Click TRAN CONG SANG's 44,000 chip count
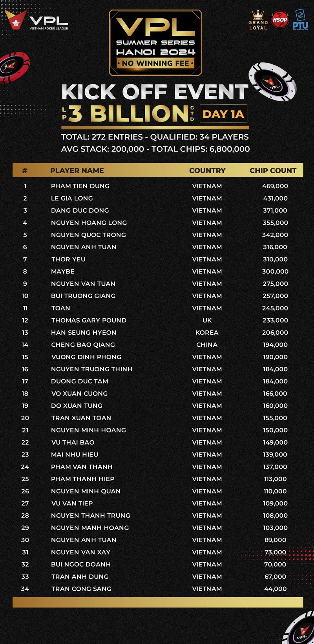314x644 pixels. (275, 589)
